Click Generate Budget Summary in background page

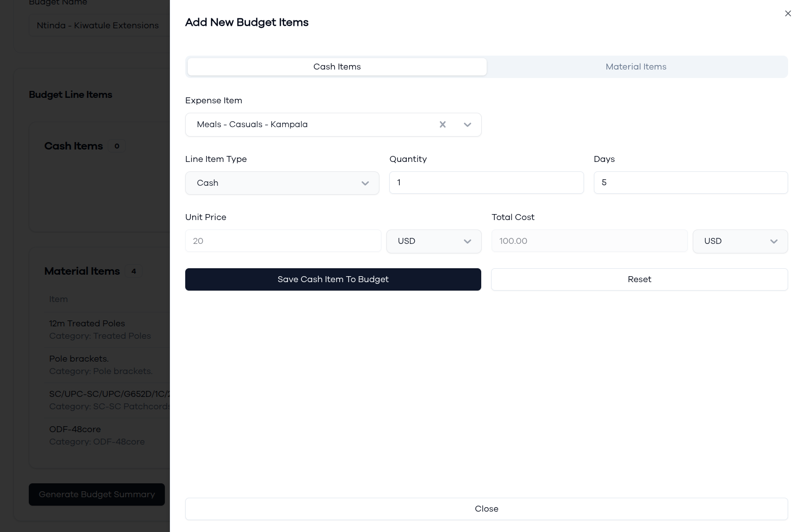click(x=97, y=494)
